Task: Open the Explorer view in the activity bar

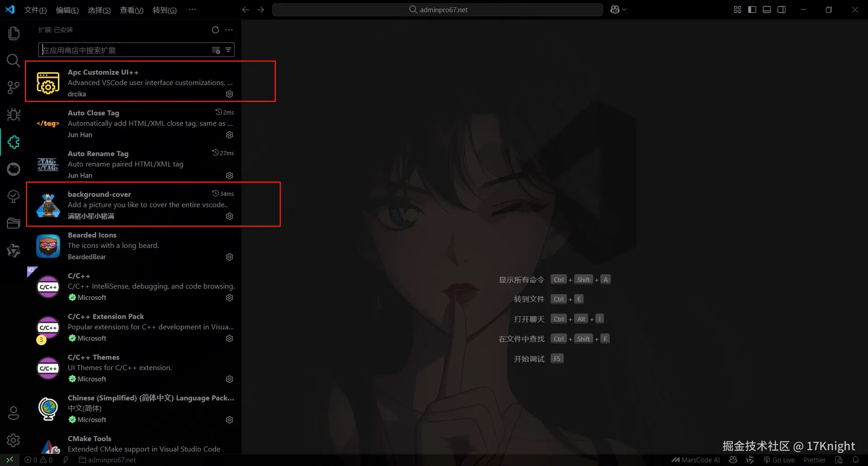Action: 14,33
